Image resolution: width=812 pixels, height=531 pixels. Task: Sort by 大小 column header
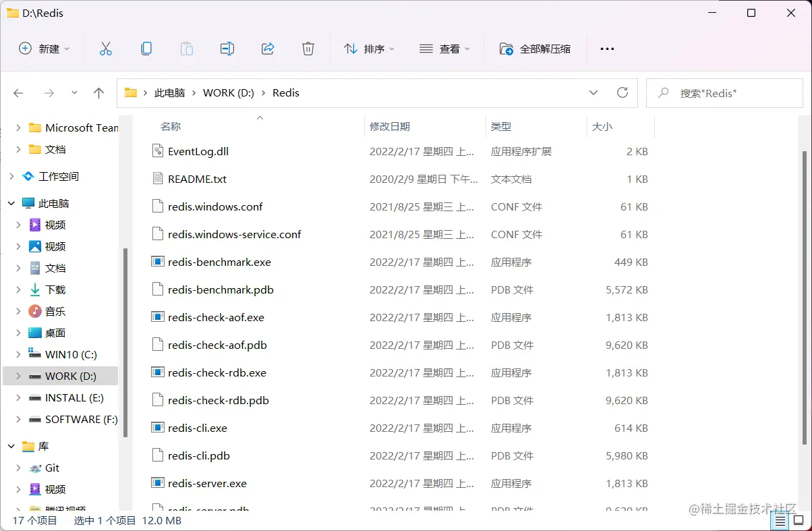pyautogui.click(x=602, y=126)
